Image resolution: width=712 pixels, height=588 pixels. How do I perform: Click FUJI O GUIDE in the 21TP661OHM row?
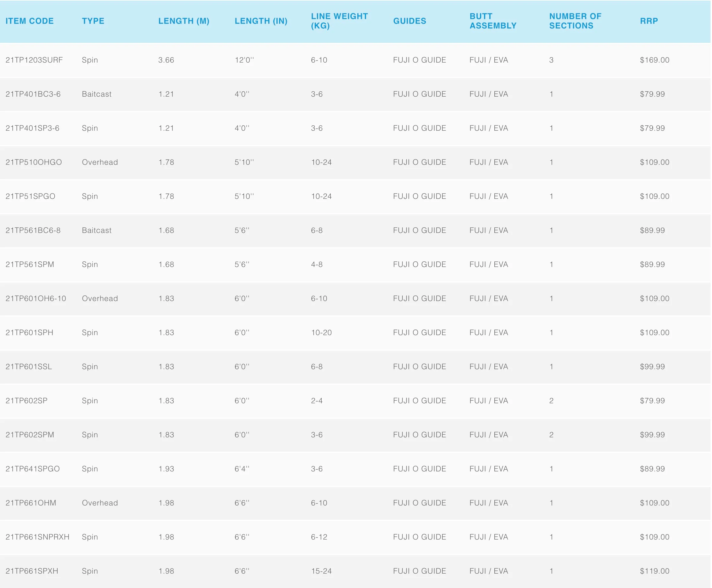click(x=420, y=503)
